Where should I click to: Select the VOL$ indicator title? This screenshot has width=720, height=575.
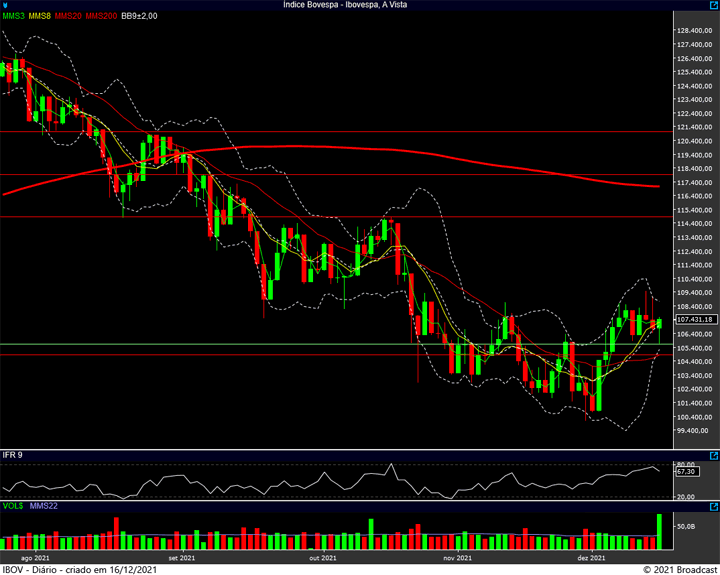(13, 506)
